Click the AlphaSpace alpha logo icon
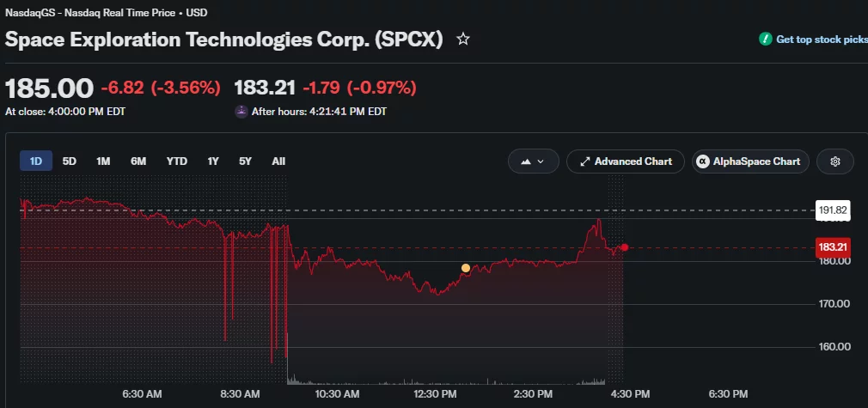This screenshot has height=408, width=868. pyautogui.click(x=703, y=161)
